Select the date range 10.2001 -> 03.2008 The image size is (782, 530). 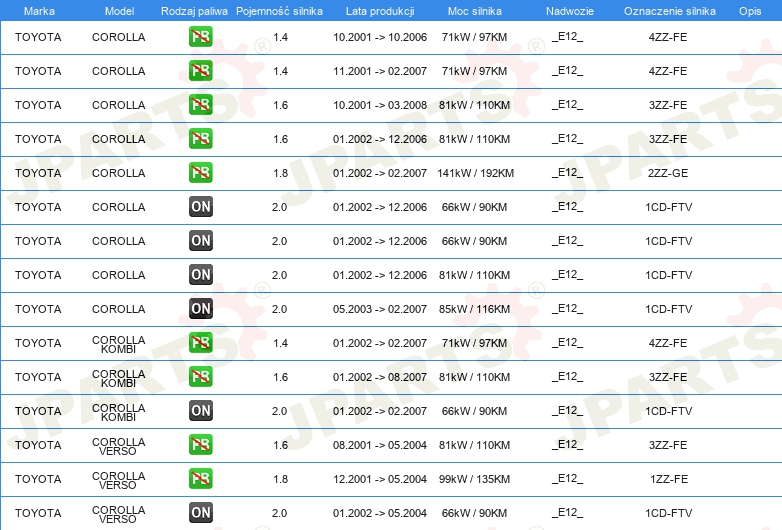pos(380,105)
